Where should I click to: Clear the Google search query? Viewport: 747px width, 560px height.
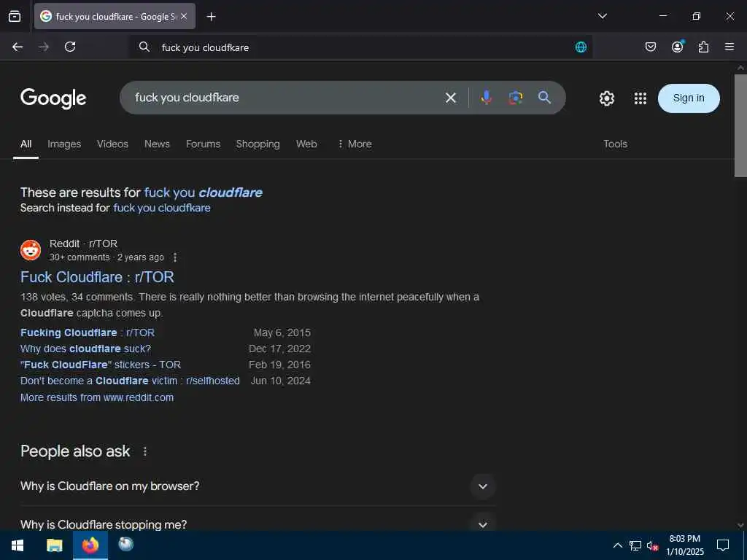click(451, 98)
